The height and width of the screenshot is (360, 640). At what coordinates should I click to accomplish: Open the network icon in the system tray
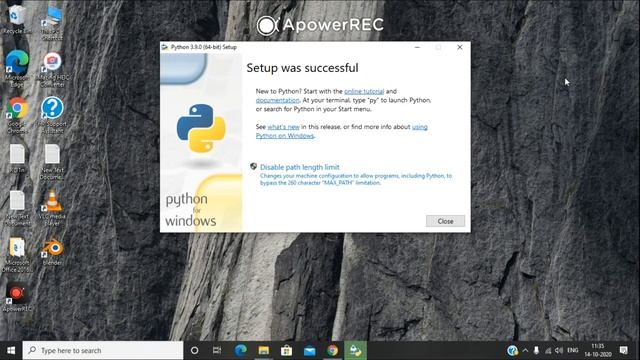click(548, 350)
